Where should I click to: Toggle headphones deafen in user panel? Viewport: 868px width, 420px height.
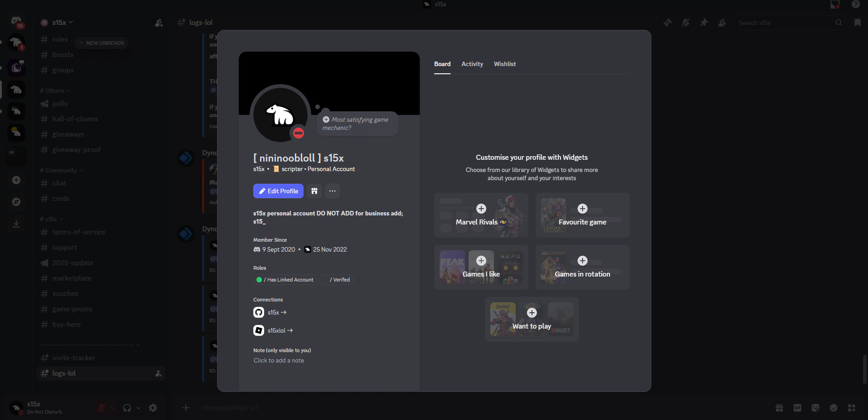[127, 408]
